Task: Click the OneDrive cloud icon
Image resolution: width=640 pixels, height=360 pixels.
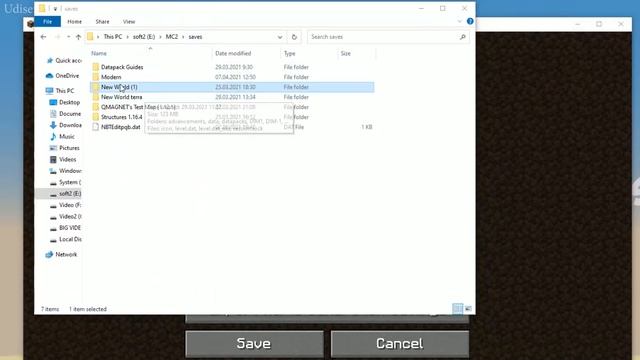Action: click(x=49, y=76)
